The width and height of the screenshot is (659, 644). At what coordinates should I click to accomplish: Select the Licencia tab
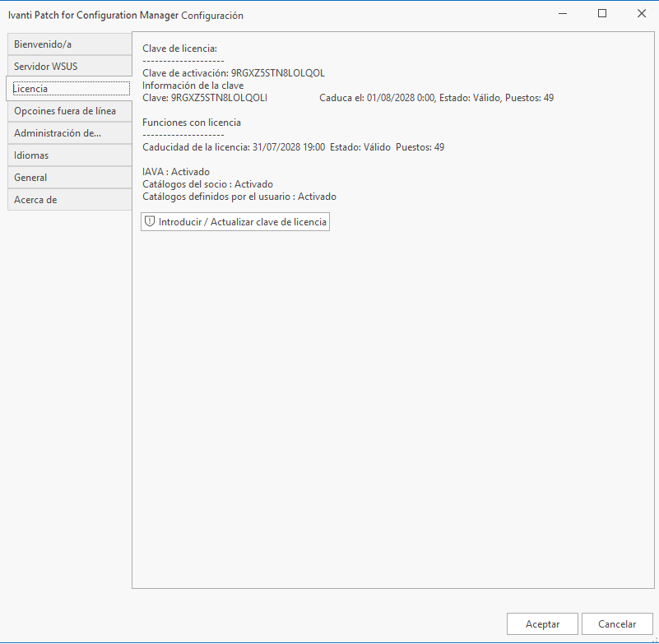tap(69, 88)
